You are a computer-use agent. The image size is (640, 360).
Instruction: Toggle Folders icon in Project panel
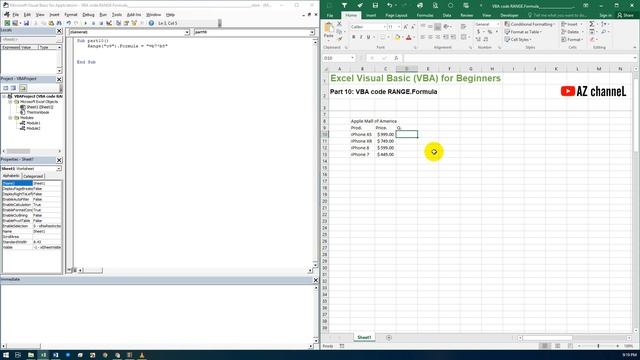pos(23,88)
